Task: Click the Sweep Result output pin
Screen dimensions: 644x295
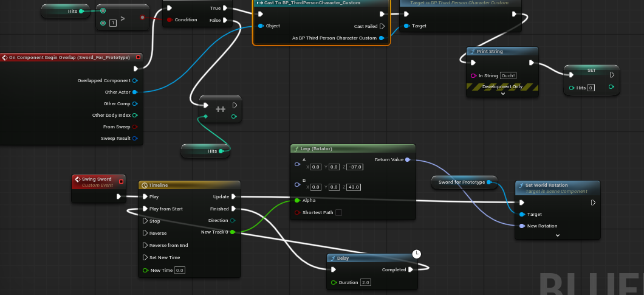Action: pos(135,138)
